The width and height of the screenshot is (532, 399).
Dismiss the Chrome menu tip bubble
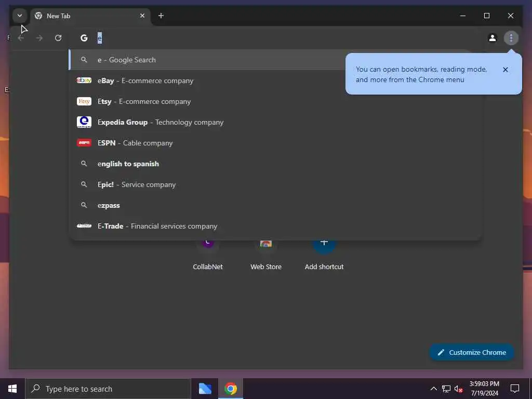pyautogui.click(x=505, y=70)
